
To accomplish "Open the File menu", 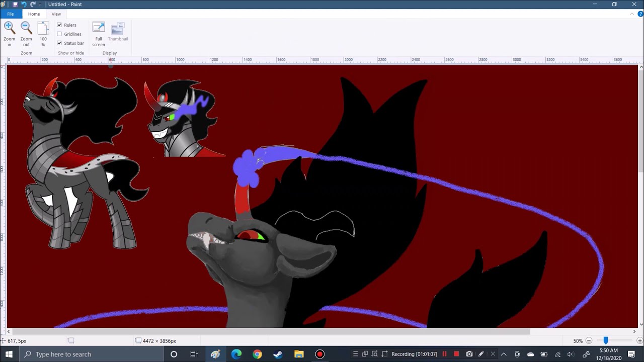I will [x=10, y=14].
